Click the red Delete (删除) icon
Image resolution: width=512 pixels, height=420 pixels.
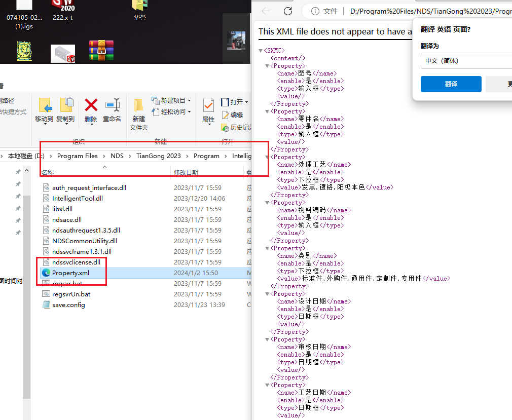[91, 105]
